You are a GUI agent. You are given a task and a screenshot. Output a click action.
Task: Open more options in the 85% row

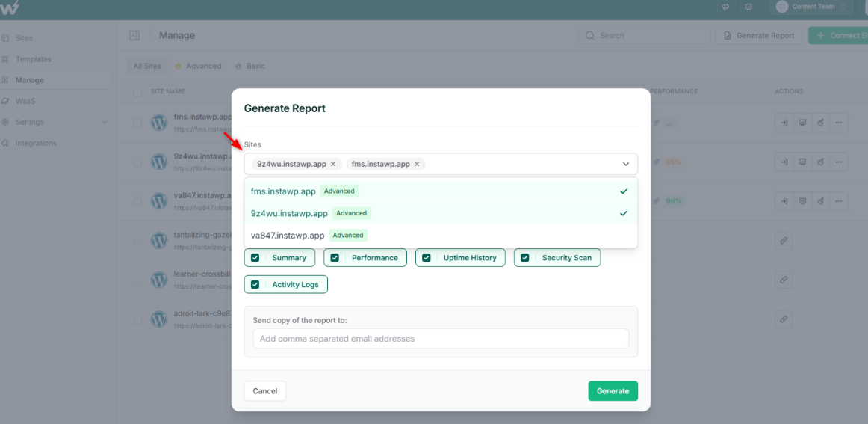[x=839, y=162]
